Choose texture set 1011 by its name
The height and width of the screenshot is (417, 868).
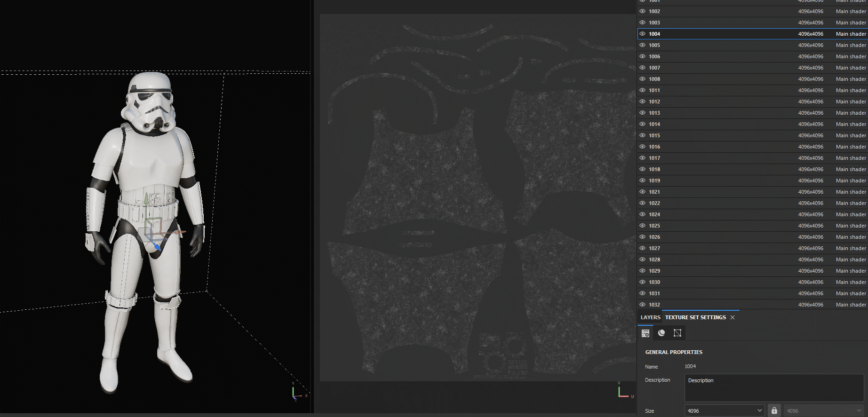pos(654,90)
